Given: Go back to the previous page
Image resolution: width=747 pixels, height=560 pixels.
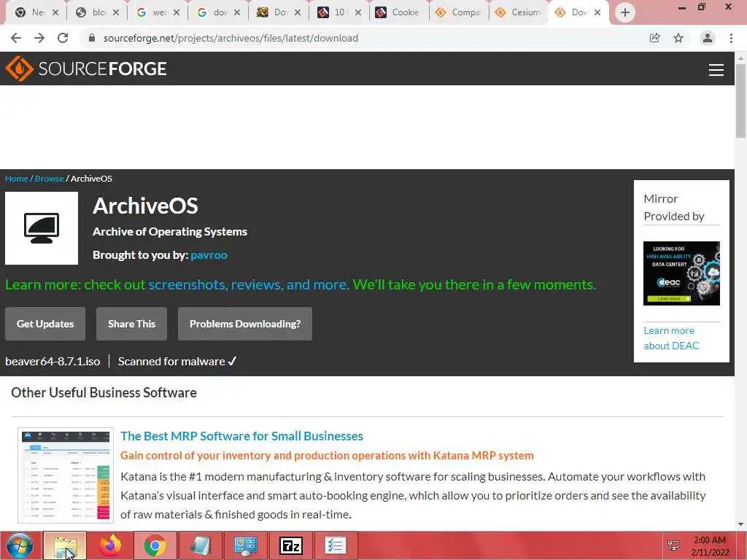Looking at the screenshot, I should pyautogui.click(x=16, y=38).
